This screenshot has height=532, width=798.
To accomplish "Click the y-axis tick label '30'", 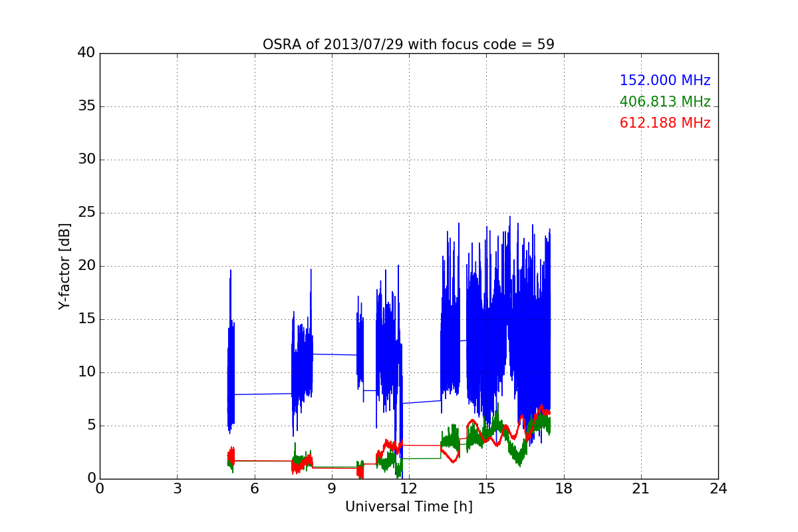I will click(86, 160).
